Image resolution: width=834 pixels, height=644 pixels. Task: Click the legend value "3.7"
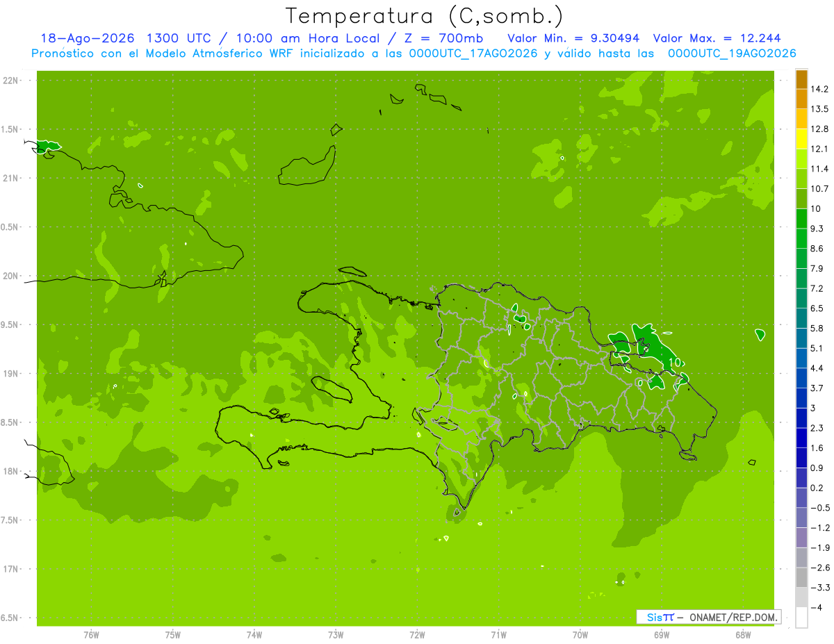817,388
